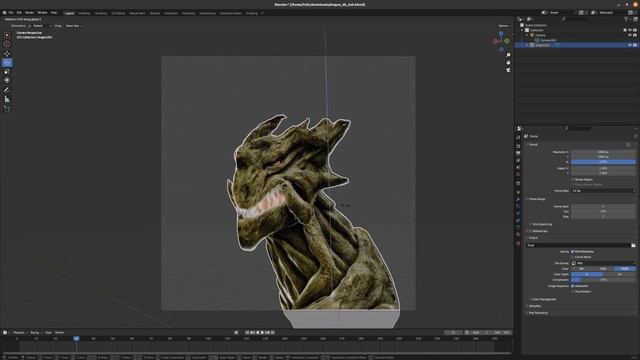Adjust the Resolution percentage slider
This screenshot has height=360, width=640.
tap(603, 162)
